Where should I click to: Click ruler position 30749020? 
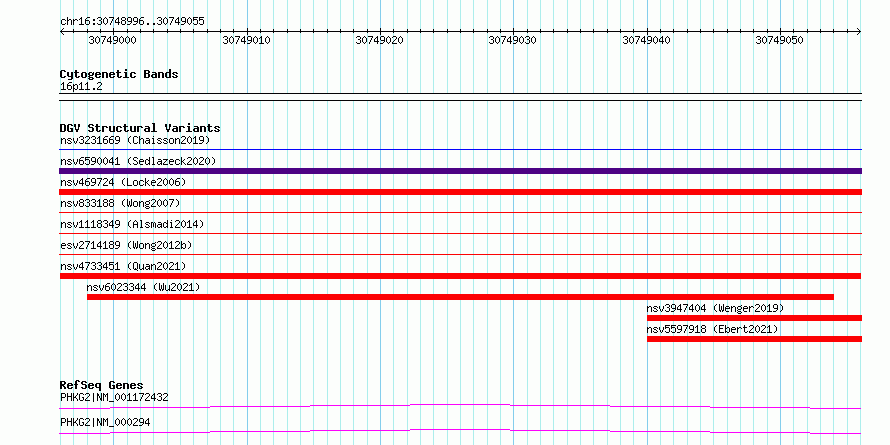pos(380,40)
